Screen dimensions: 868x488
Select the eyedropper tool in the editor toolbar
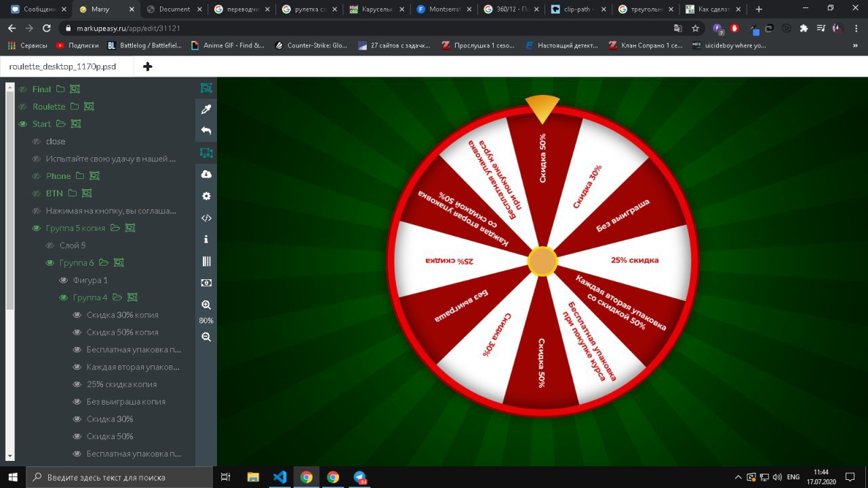pyautogui.click(x=206, y=109)
